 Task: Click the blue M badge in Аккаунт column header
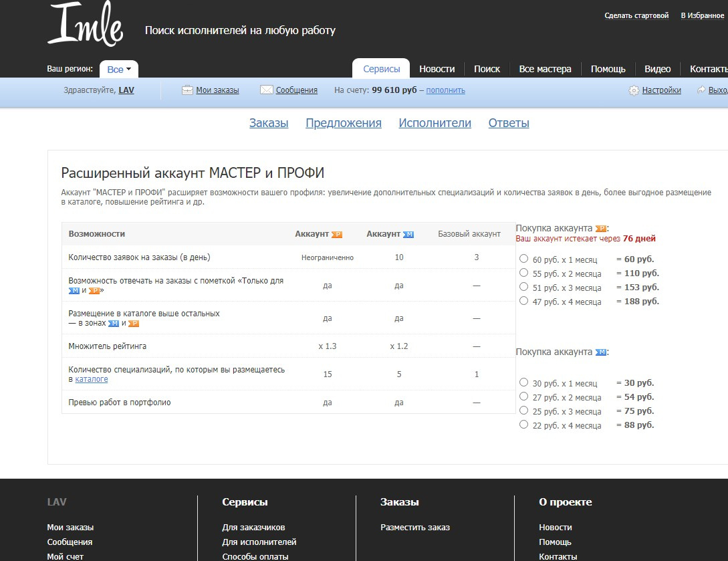coord(408,235)
